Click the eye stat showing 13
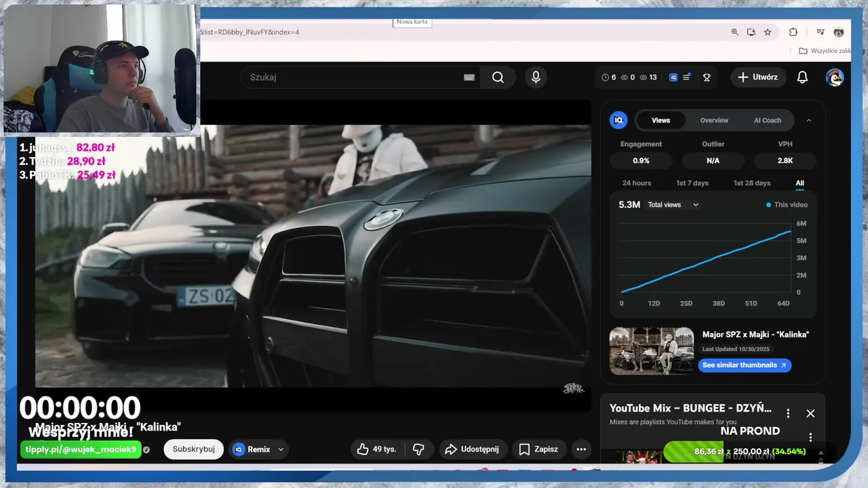The image size is (868, 488). click(x=648, y=77)
